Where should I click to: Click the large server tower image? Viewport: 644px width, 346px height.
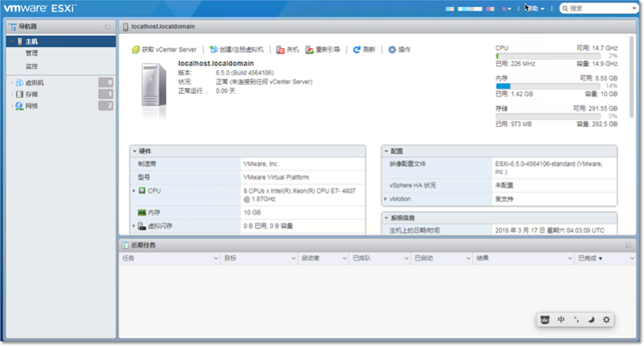[154, 86]
